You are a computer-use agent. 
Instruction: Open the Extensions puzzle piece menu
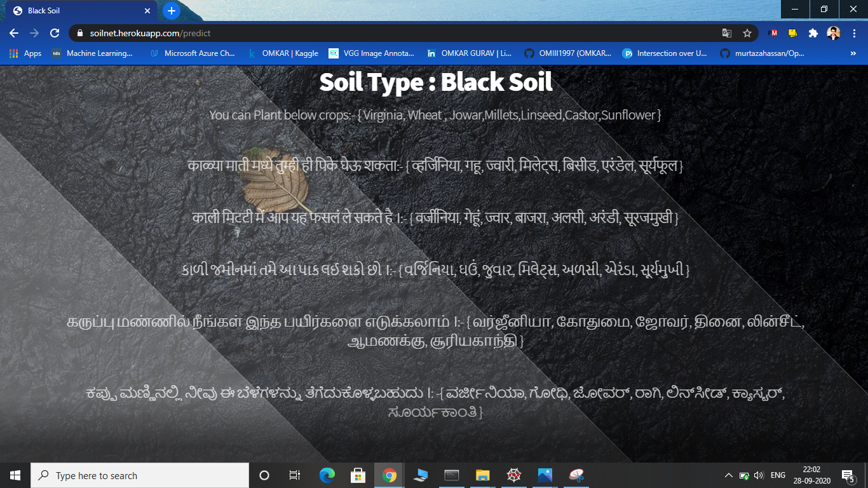click(813, 33)
